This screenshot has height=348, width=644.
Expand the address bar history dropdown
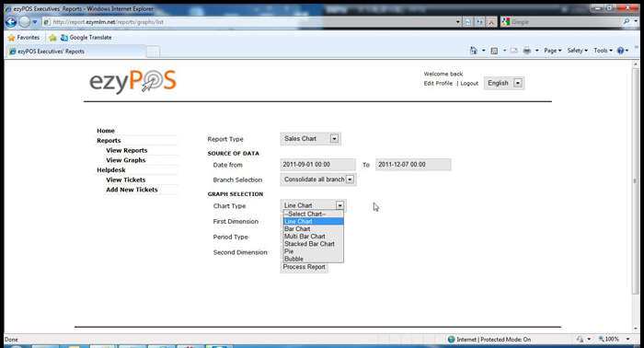click(x=458, y=22)
